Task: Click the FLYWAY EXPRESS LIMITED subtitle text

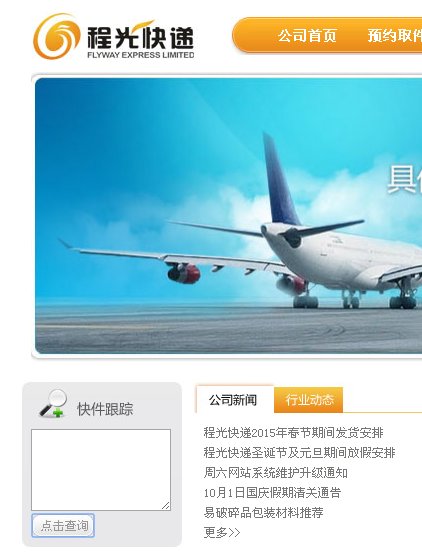Action: pyautogui.click(x=141, y=55)
